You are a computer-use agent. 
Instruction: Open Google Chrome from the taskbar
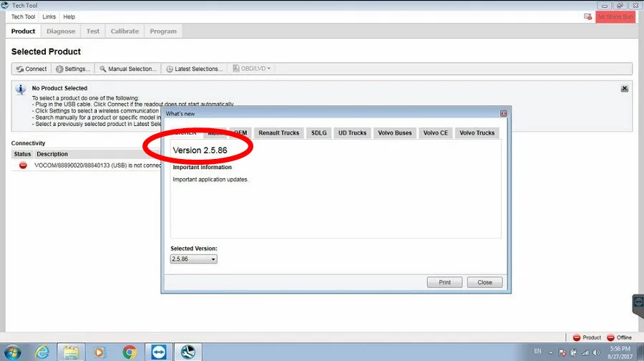(x=130, y=352)
